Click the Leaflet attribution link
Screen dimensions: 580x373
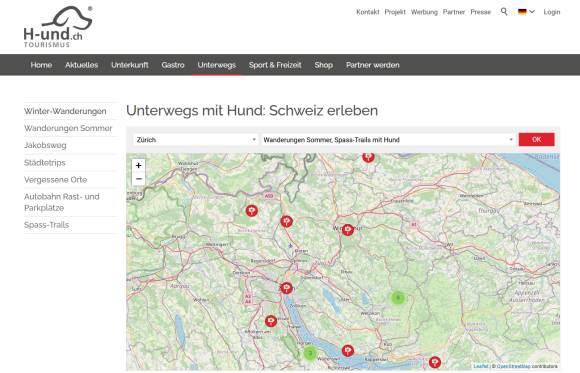pyautogui.click(x=480, y=366)
